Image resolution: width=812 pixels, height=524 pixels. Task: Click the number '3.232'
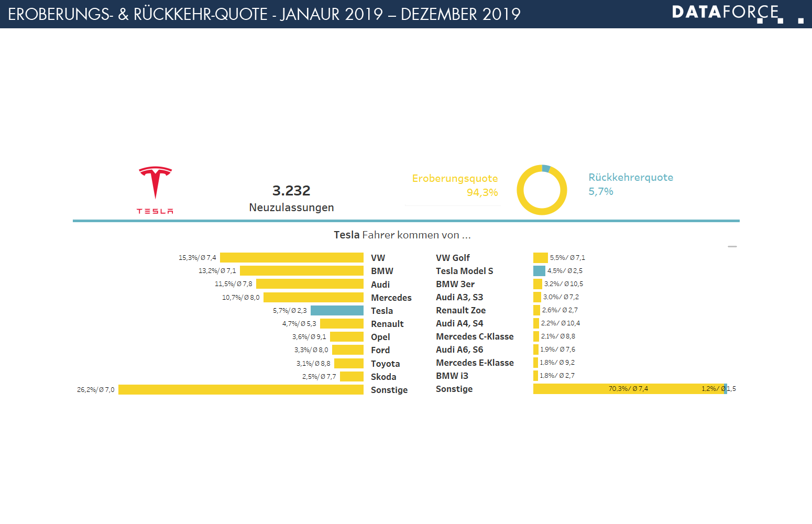291,190
